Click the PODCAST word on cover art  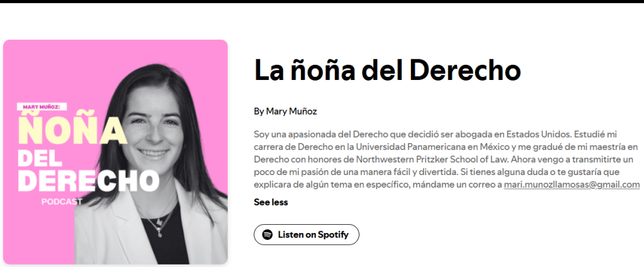point(62,202)
